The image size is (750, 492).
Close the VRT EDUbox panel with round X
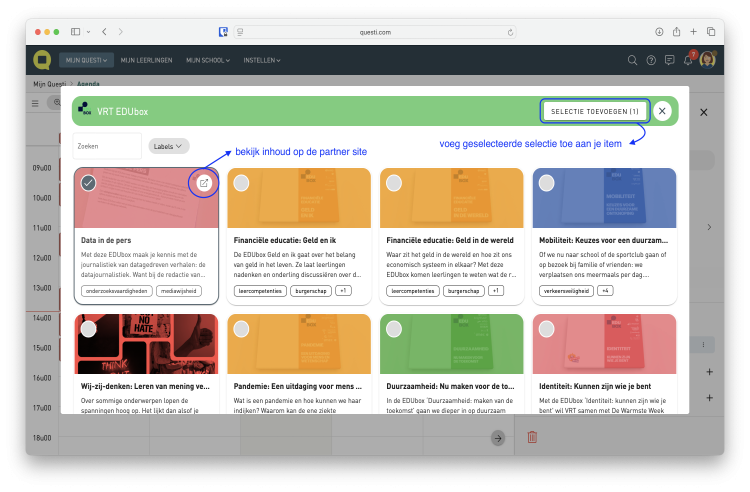(x=662, y=111)
